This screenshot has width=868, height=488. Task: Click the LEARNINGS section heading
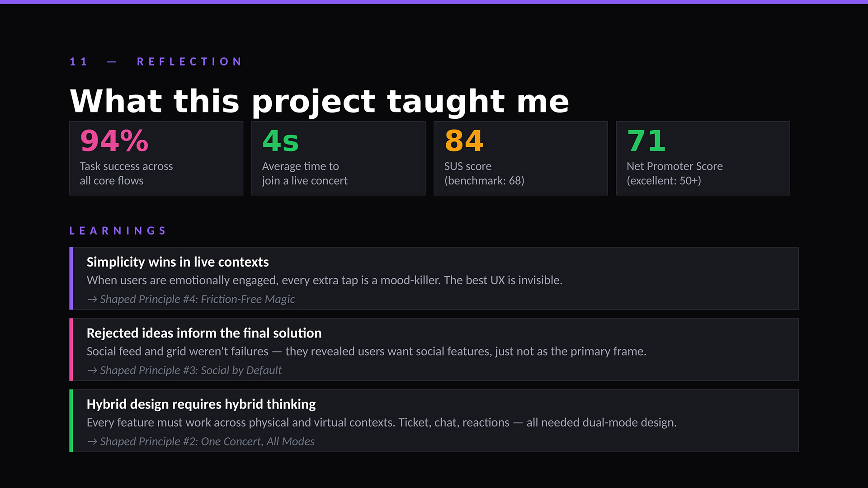(118, 231)
